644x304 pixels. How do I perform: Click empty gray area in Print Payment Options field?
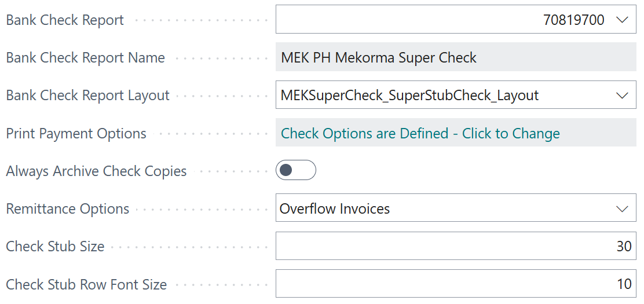tap(597, 134)
